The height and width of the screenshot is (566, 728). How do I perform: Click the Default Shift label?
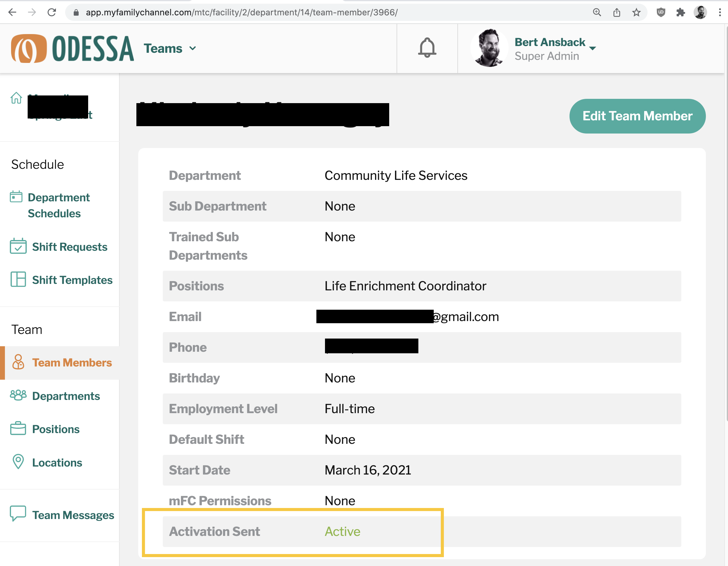206,440
